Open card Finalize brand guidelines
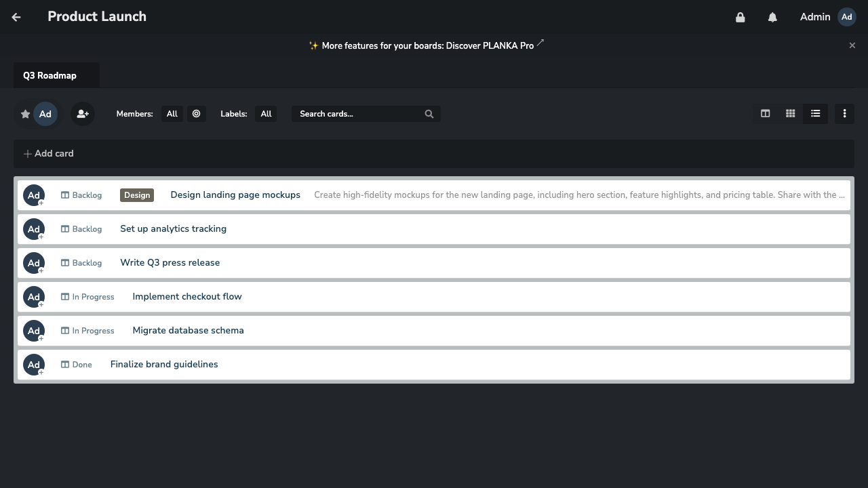The height and width of the screenshot is (488, 868). 164,365
